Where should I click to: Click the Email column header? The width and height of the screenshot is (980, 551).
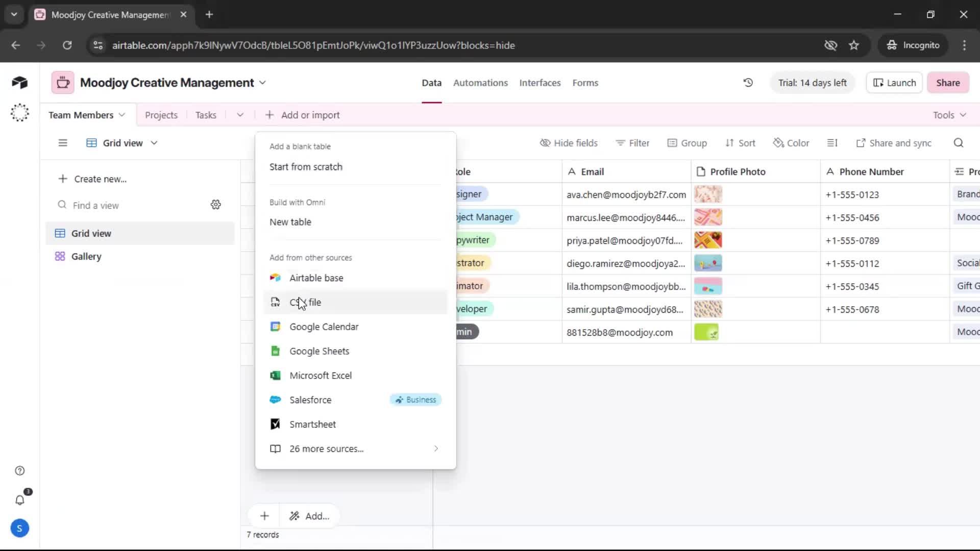point(626,171)
